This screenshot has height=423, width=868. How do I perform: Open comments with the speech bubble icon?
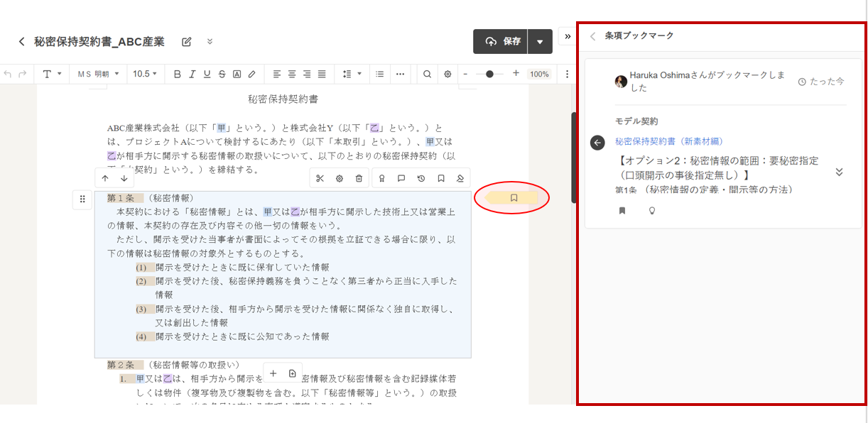click(401, 178)
